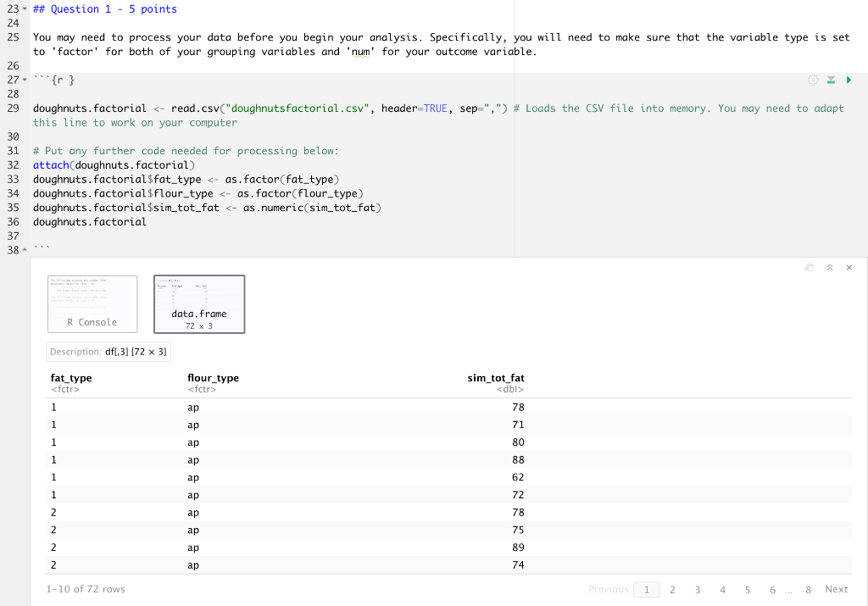
Task: Select the R Console output thumbnail
Action: pos(92,303)
